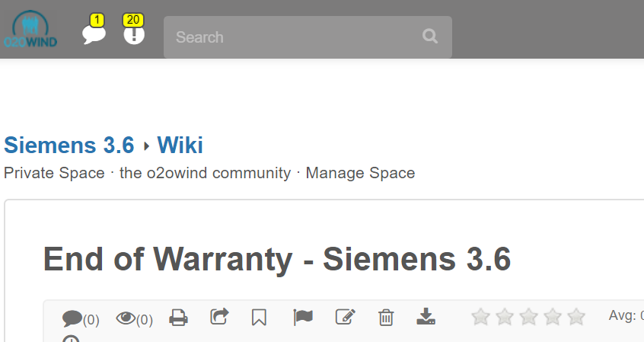
Task: Flag the wiki page
Action: pos(303,317)
